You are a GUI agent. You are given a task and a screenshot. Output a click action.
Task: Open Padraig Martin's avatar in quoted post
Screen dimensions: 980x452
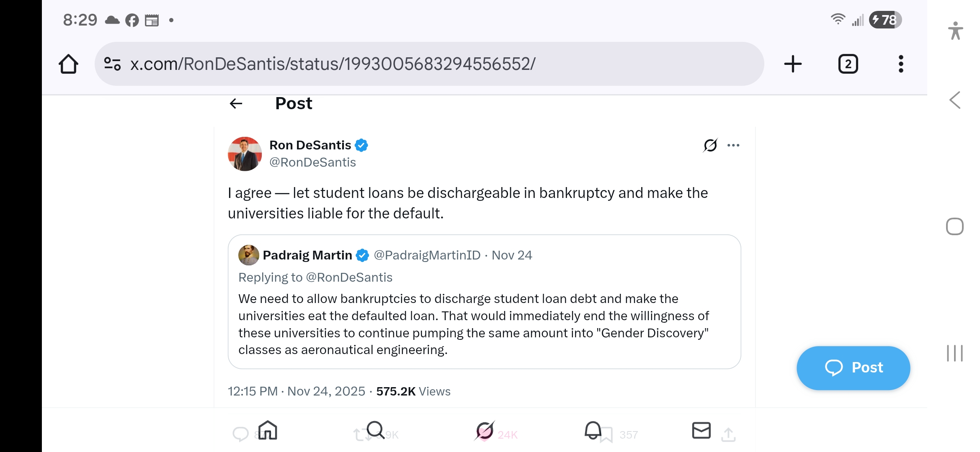tap(248, 255)
